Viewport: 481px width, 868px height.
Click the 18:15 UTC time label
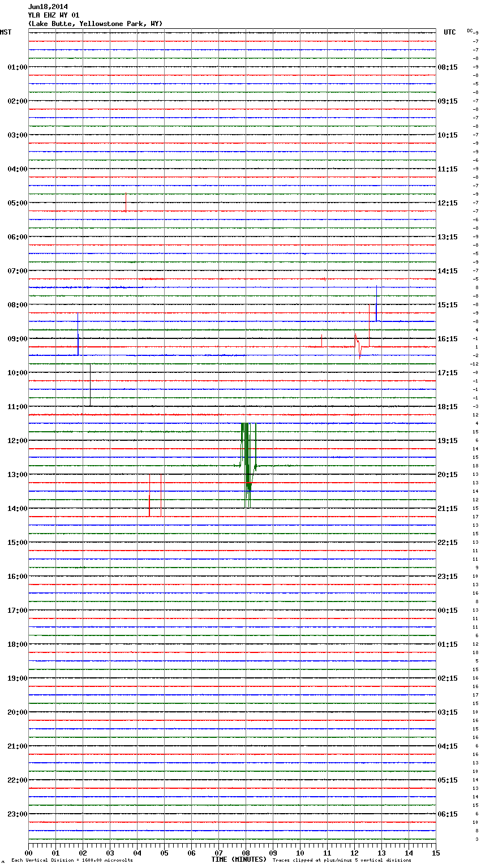pos(448,407)
